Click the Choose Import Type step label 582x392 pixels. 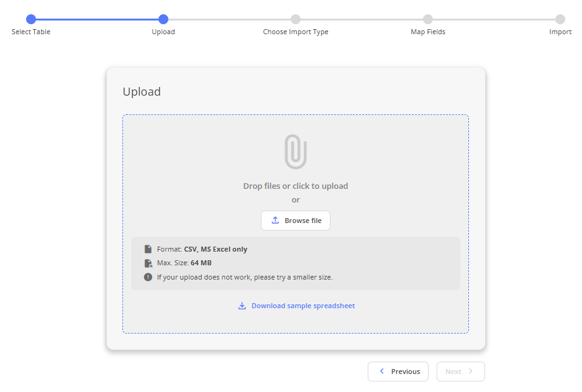[296, 32]
